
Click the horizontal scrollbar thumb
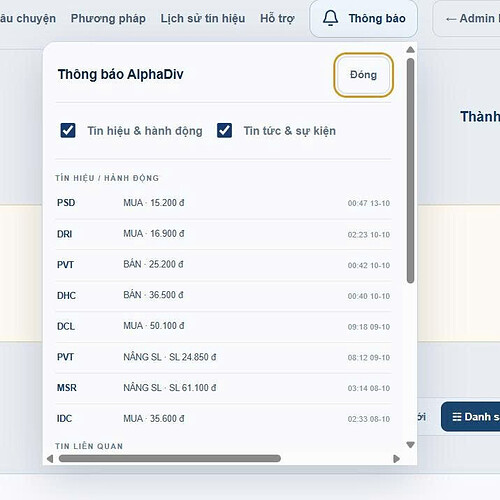pyautogui.click(x=170, y=459)
